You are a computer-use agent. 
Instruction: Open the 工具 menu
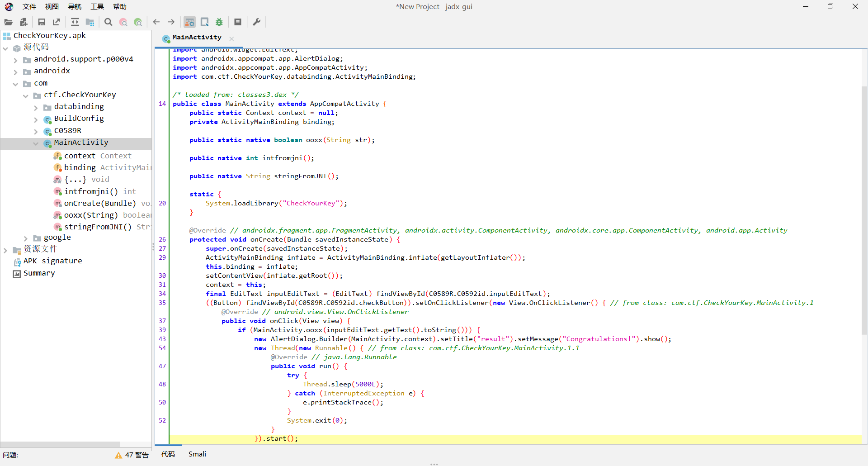(97, 6)
